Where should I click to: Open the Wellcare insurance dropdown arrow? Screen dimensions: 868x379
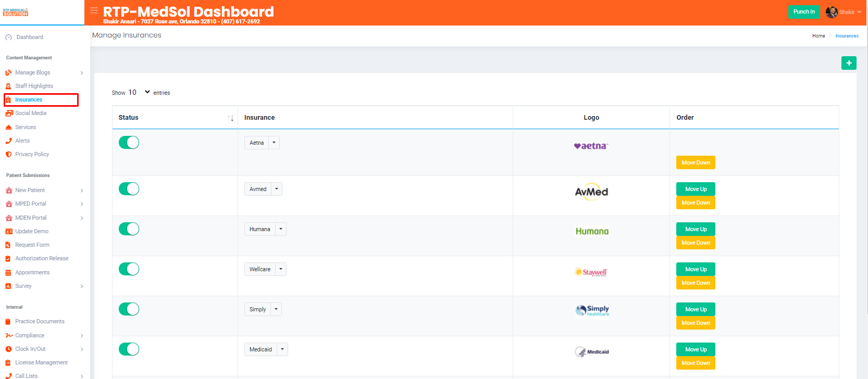click(281, 269)
